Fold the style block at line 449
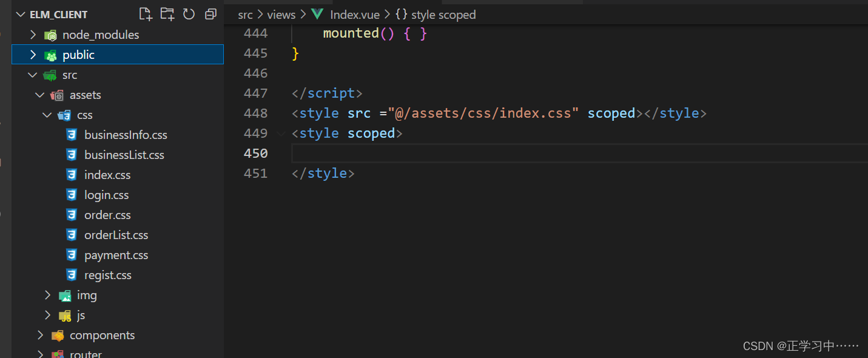 click(281, 133)
